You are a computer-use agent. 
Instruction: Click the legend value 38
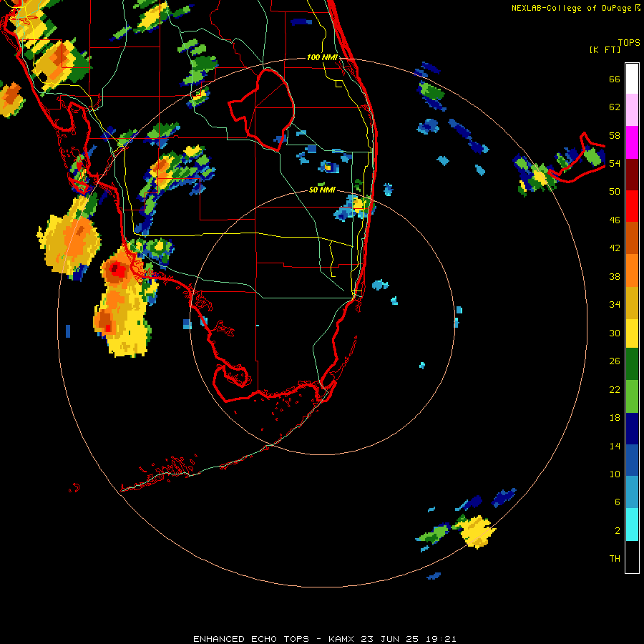615,277
